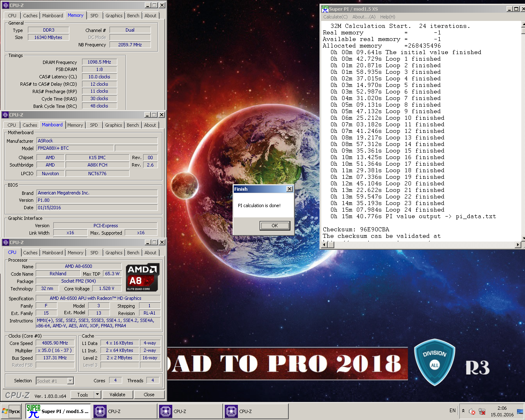
Task: Click the Multiplier value x 35.0 ( 16 - 37 )
Action: click(x=55, y=350)
